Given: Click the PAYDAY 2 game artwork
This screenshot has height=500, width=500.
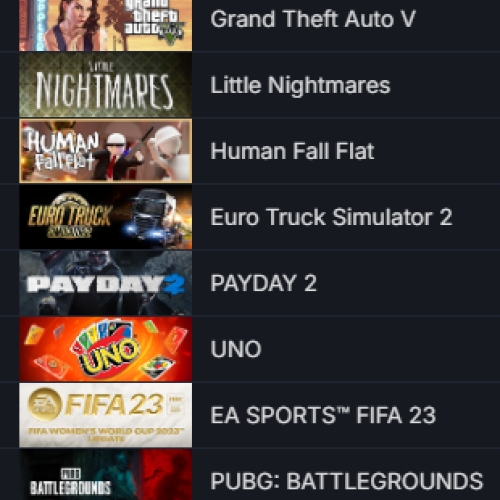Looking at the screenshot, I should 106,283.
